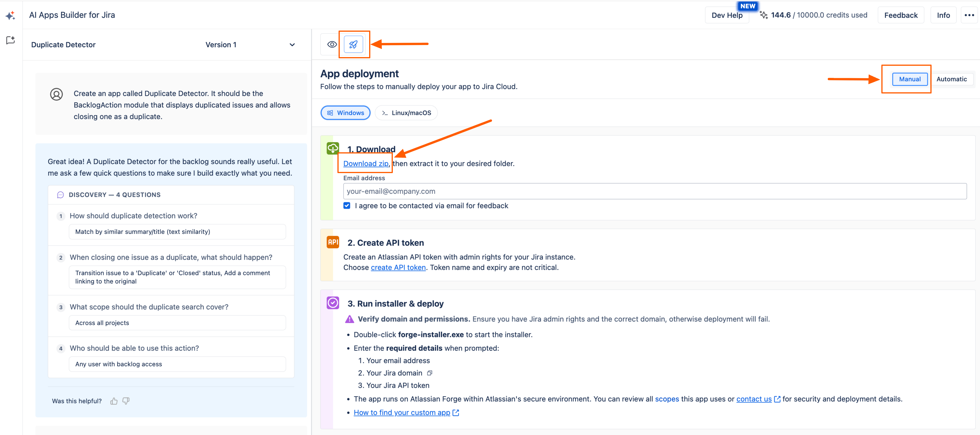Image resolution: width=980 pixels, height=435 pixels.
Task: Open the rocket deployment tab
Action: 353,44
